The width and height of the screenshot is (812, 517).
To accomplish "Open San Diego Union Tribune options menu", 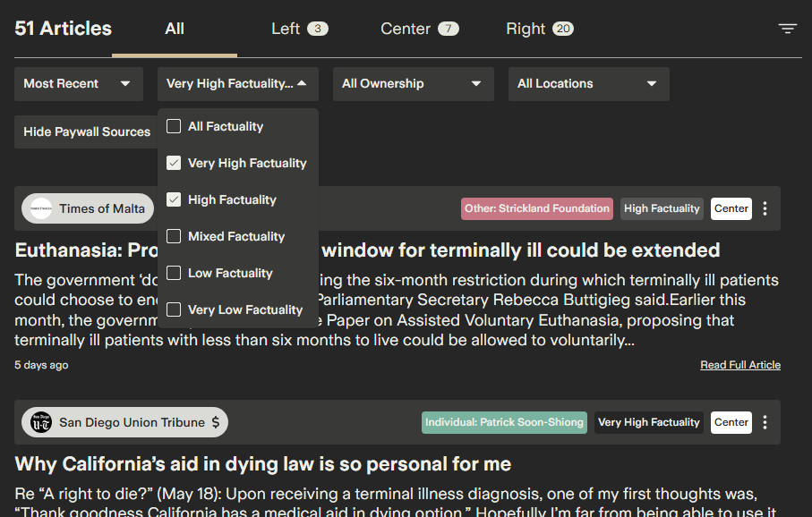I will coord(765,422).
